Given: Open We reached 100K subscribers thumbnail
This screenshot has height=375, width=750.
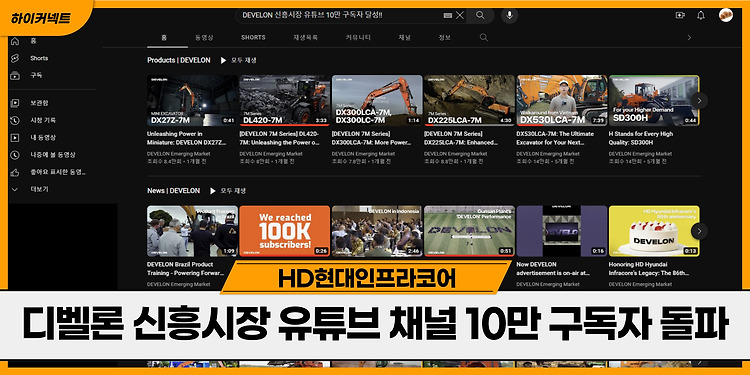Looking at the screenshot, I should 285,231.
